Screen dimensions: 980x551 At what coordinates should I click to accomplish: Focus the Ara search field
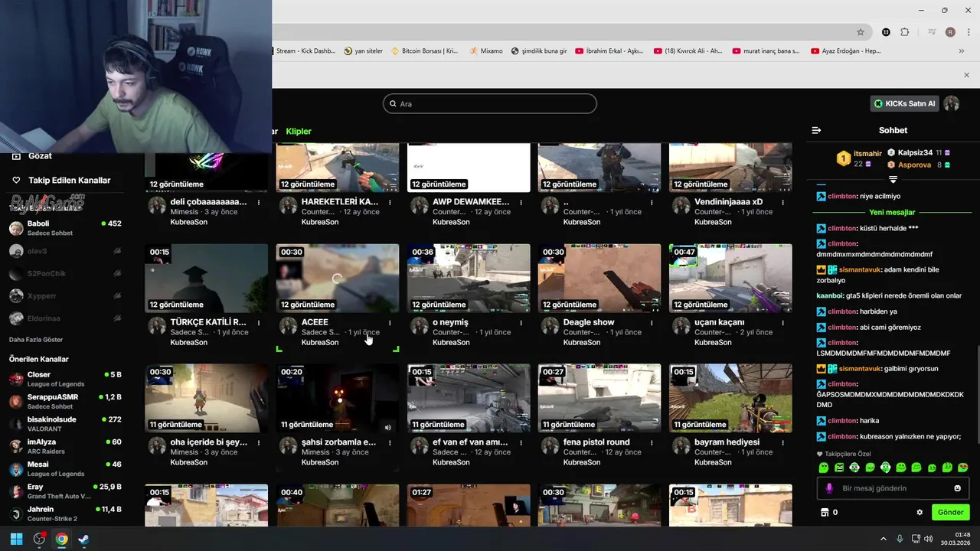pos(490,103)
